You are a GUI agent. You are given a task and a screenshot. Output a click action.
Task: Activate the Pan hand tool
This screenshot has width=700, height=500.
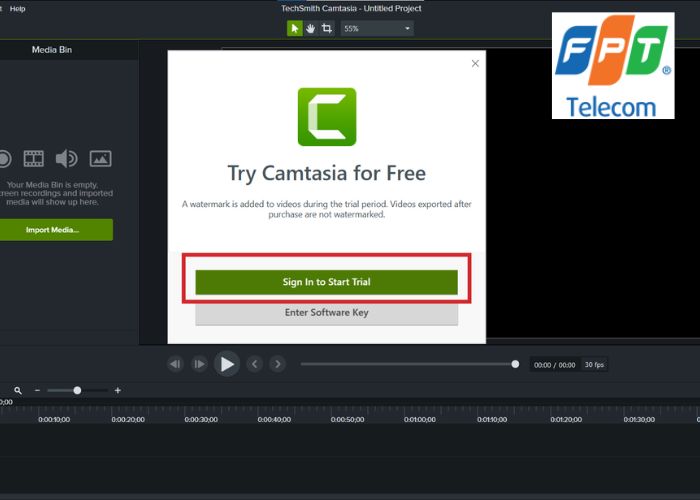pyautogui.click(x=310, y=28)
